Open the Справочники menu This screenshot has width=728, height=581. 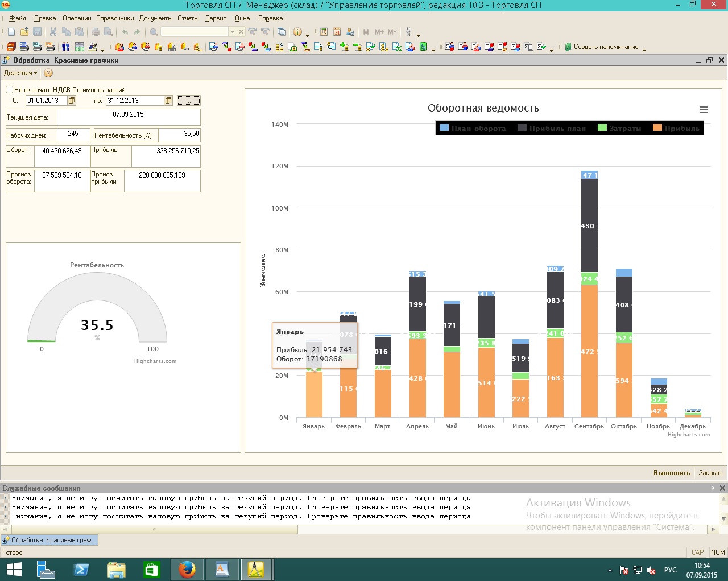(115, 18)
